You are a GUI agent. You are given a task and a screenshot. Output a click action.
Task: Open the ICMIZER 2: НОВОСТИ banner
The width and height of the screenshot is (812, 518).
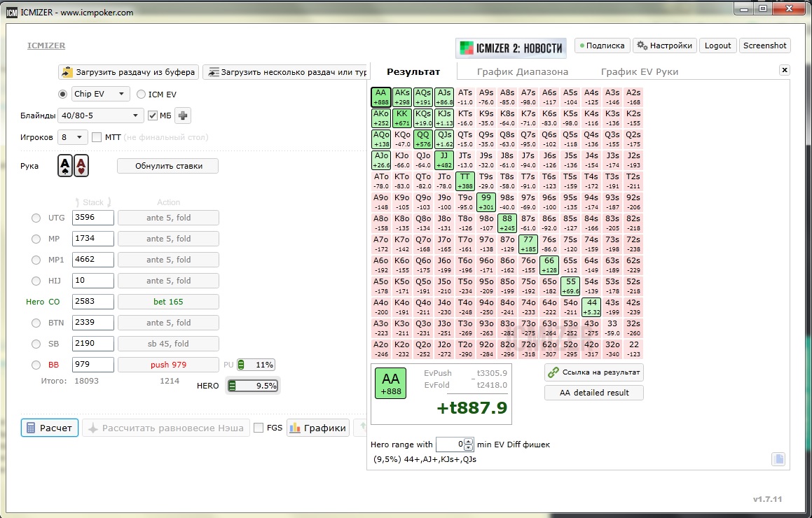(511, 48)
